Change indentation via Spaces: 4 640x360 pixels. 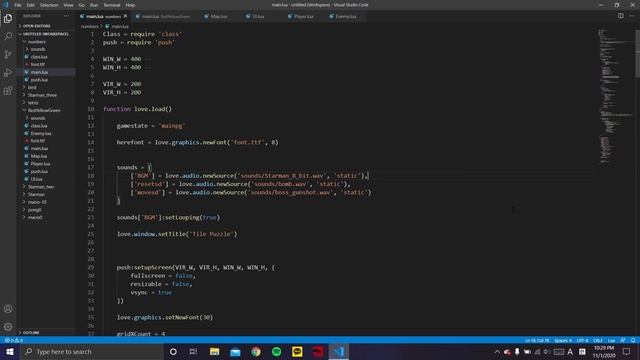563,340
